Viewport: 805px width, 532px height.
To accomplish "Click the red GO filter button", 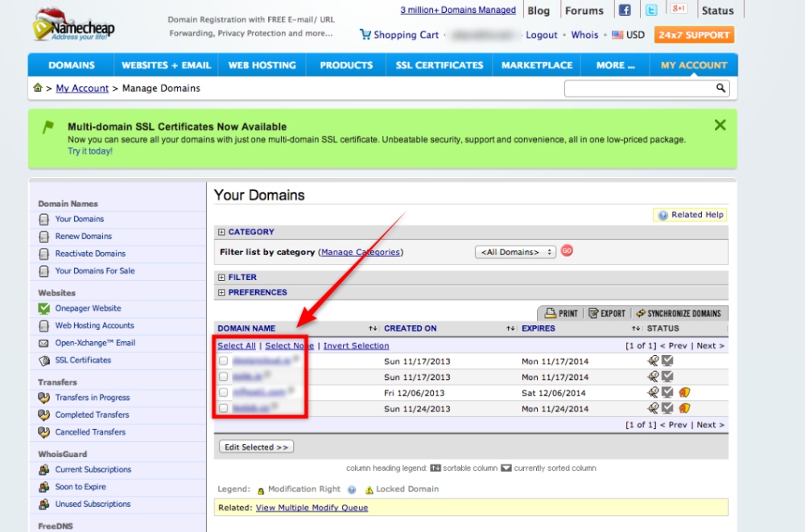I will [567, 251].
